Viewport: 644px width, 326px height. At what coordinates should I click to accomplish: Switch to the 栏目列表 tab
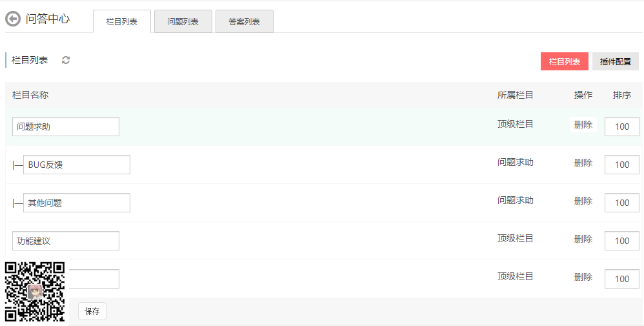[x=122, y=21]
